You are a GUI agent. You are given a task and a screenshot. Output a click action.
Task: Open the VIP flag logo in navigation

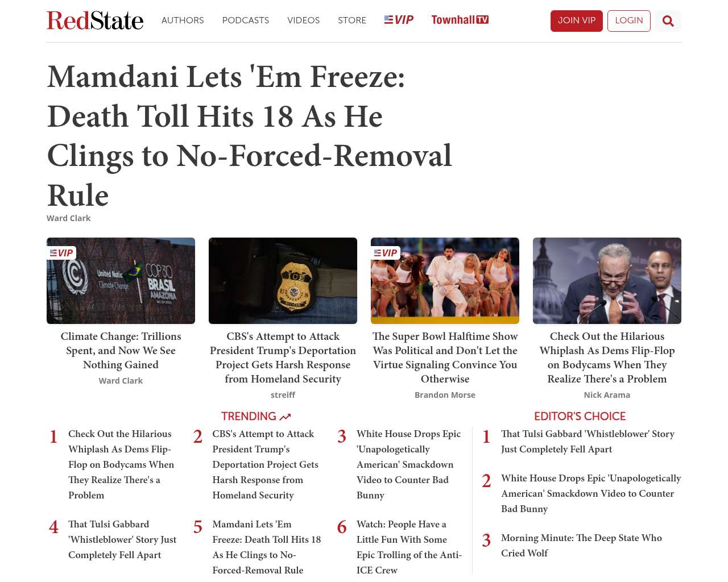(x=399, y=20)
